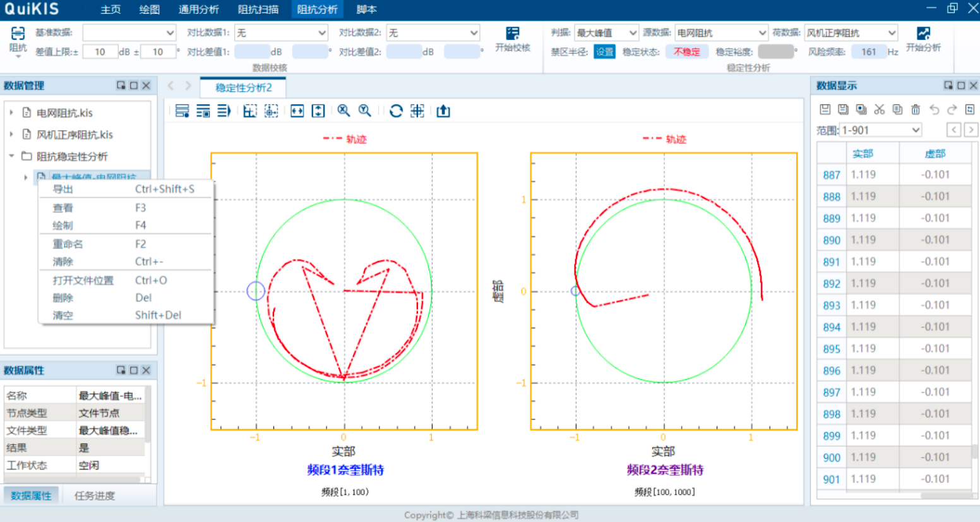Screen dimensions: 980x522
Task: Expand the 电网阻抗.kis tree node
Action: coord(11,112)
